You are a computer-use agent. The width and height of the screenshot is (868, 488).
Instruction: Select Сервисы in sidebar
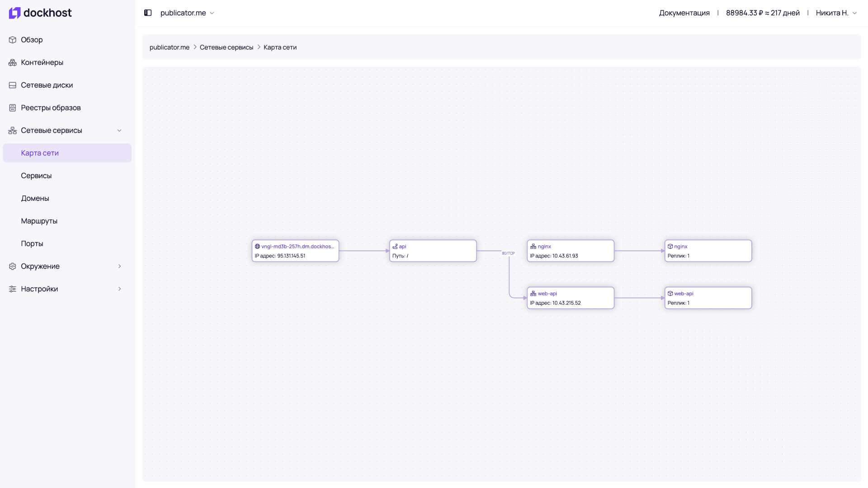click(x=36, y=175)
